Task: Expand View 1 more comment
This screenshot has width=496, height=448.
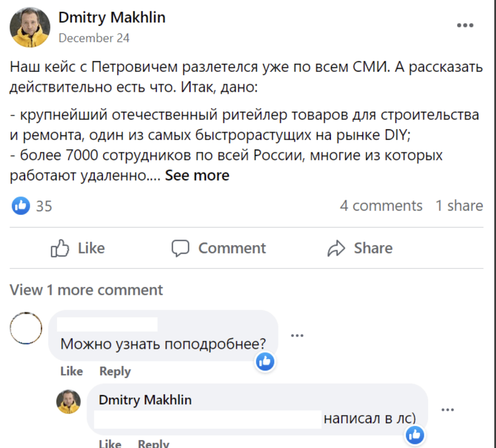Action: 86,290
